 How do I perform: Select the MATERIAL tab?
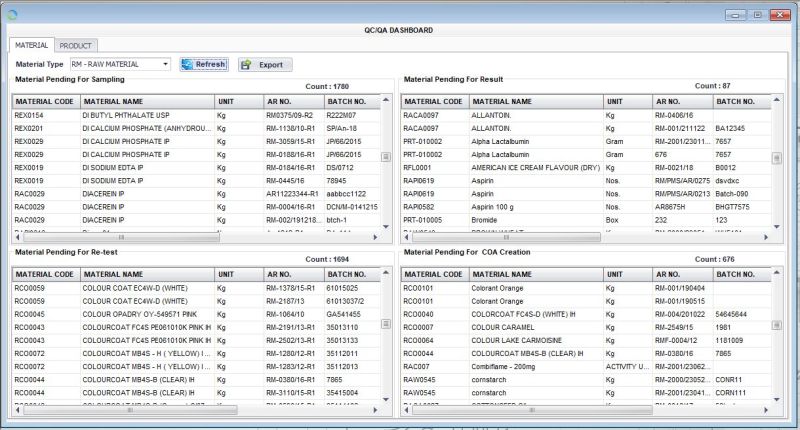click(31, 46)
